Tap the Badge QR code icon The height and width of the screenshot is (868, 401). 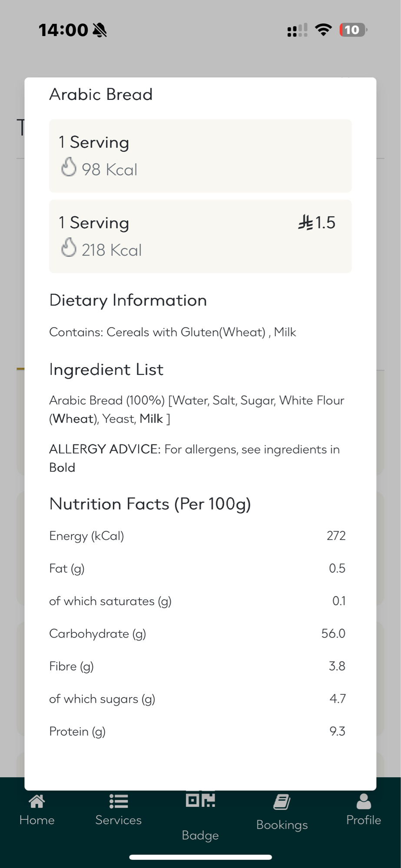point(200,799)
